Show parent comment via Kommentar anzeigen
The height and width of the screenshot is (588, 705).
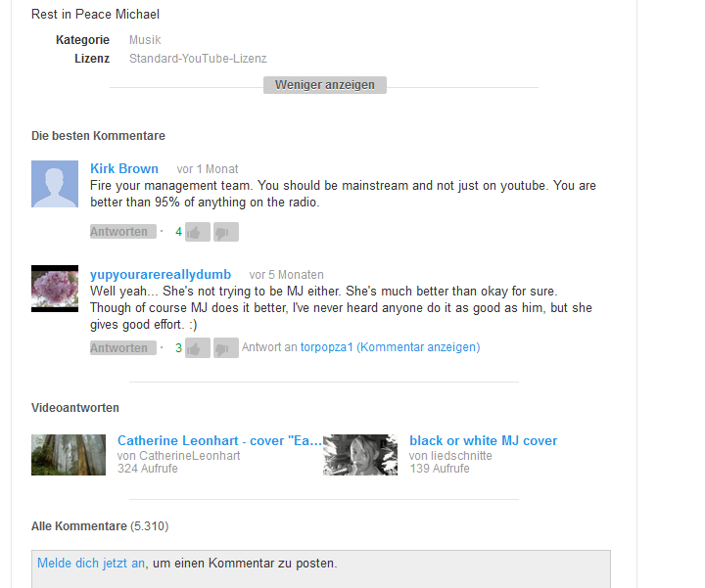click(418, 347)
